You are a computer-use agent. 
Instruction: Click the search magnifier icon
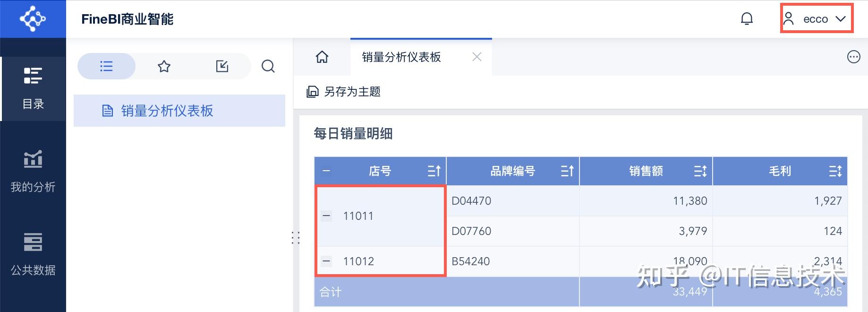pyautogui.click(x=268, y=66)
